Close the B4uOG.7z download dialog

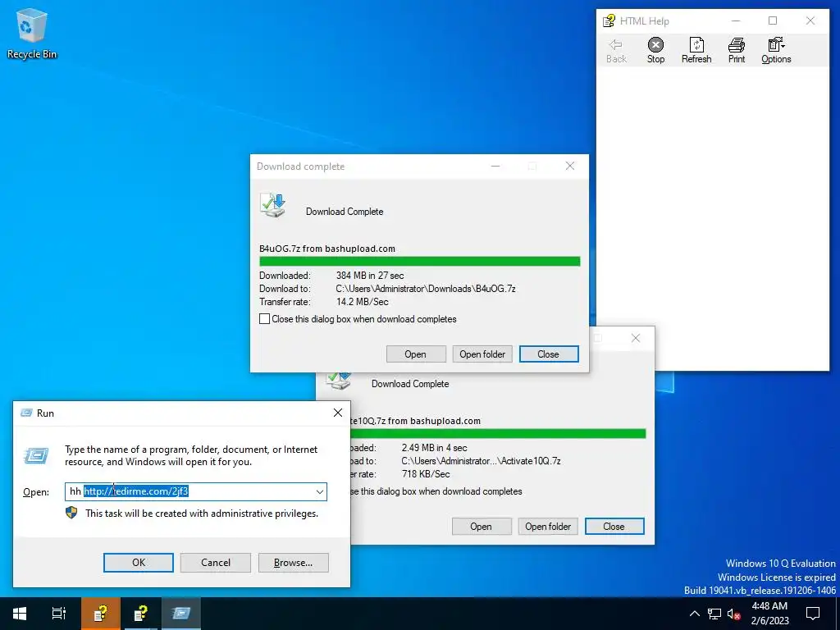[x=549, y=354]
